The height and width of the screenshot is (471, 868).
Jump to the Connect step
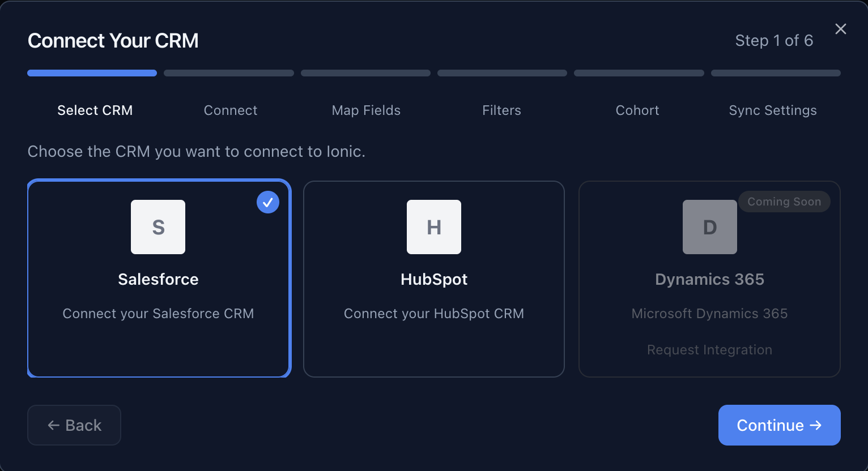pos(231,110)
